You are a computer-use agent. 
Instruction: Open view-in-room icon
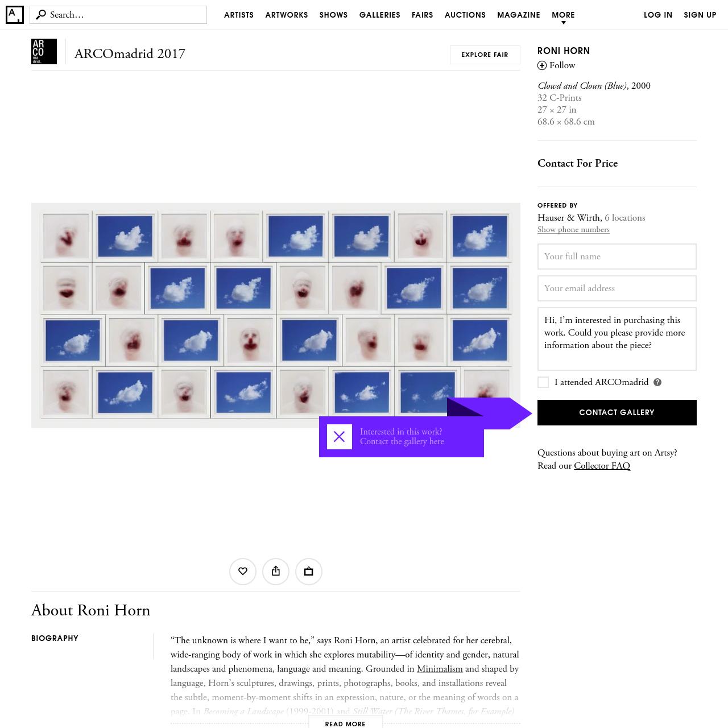click(309, 571)
